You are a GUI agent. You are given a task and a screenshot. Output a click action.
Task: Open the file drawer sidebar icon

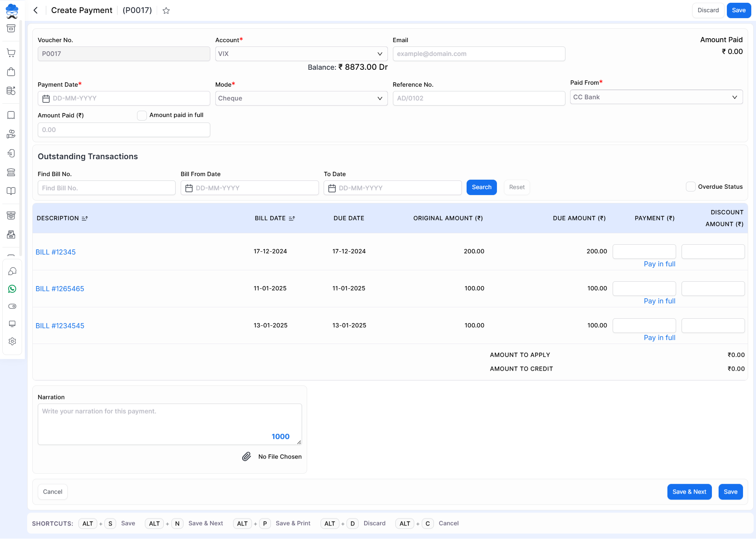pos(11,234)
